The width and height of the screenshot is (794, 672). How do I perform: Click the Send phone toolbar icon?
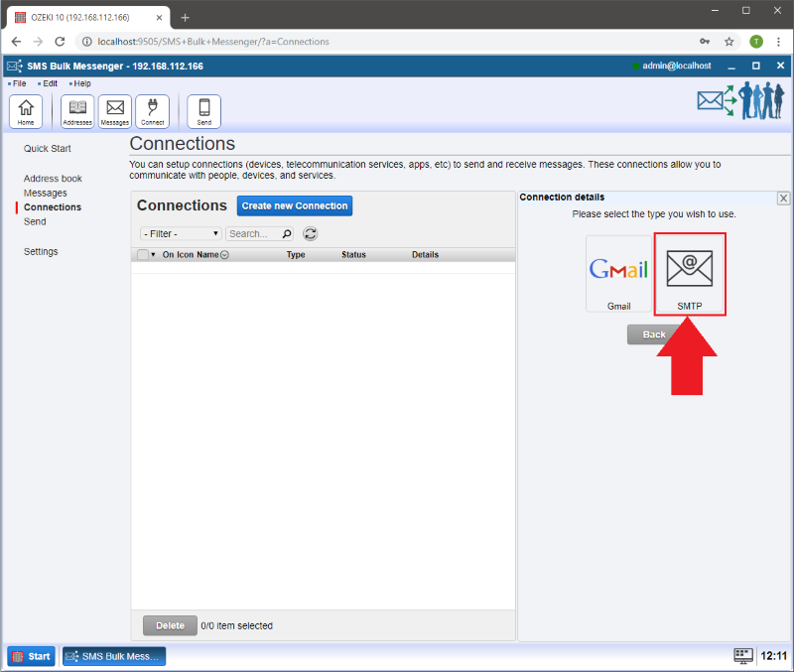204,111
